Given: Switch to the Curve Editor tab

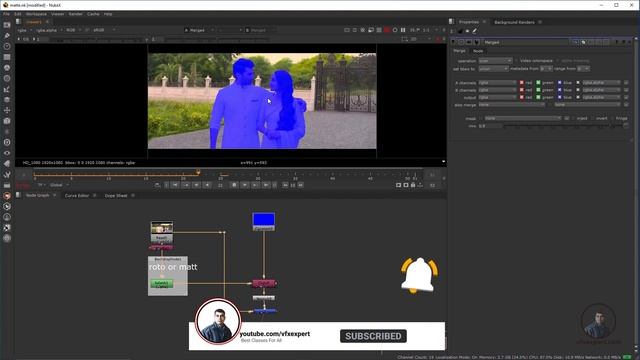Looking at the screenshot, I should click(x=77, y=196).
